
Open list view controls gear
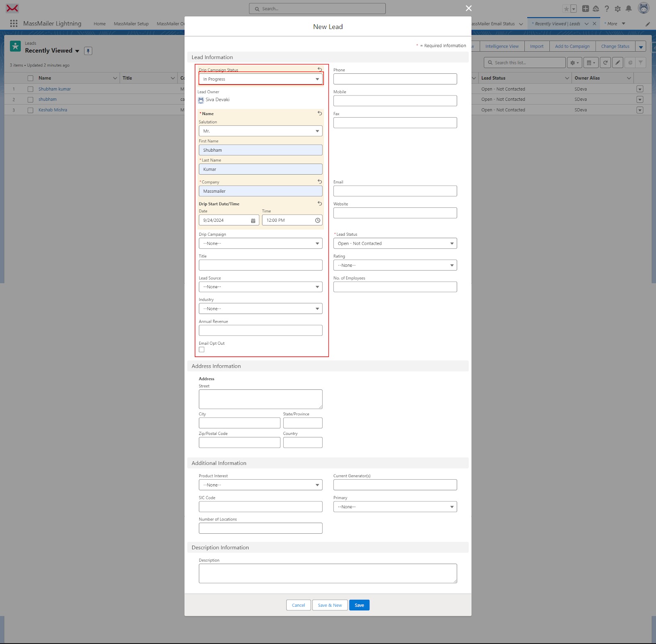[574, 63]
